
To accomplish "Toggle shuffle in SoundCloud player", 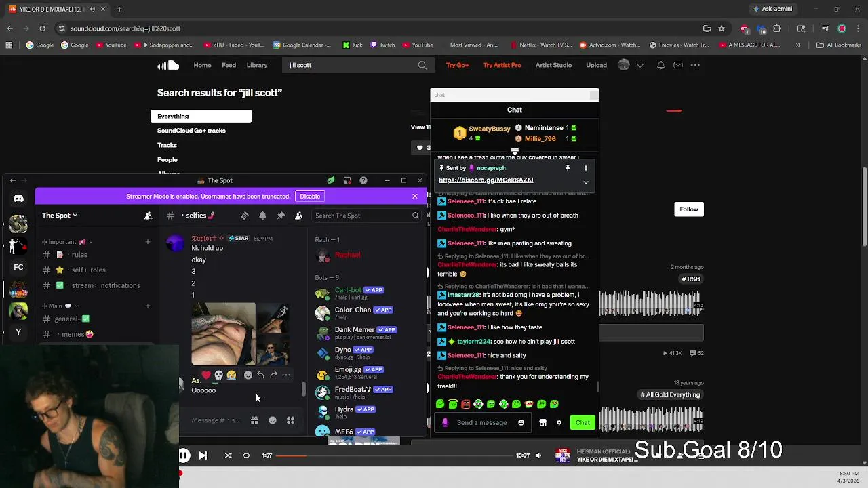I will (228, 455).
